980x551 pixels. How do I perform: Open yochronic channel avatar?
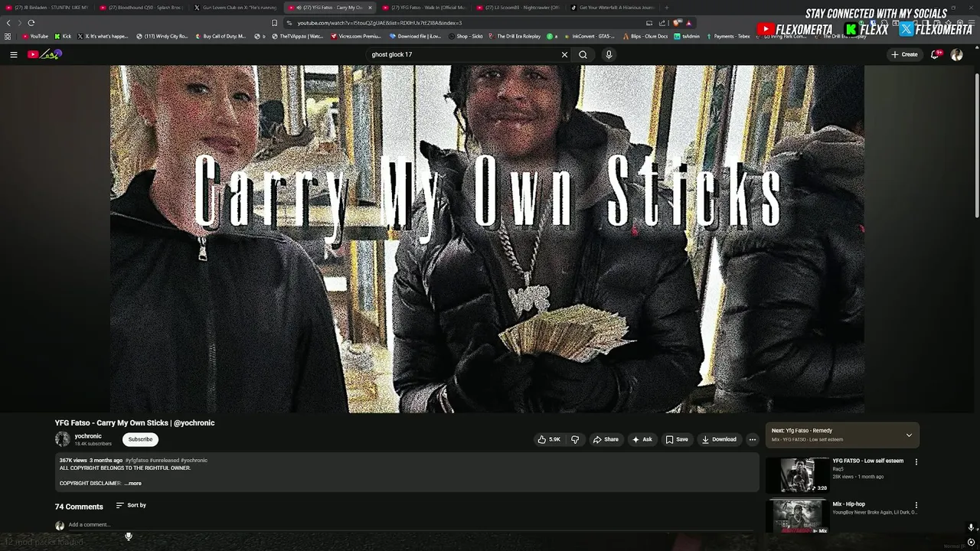pyautogui.click(x=62, y=439)
